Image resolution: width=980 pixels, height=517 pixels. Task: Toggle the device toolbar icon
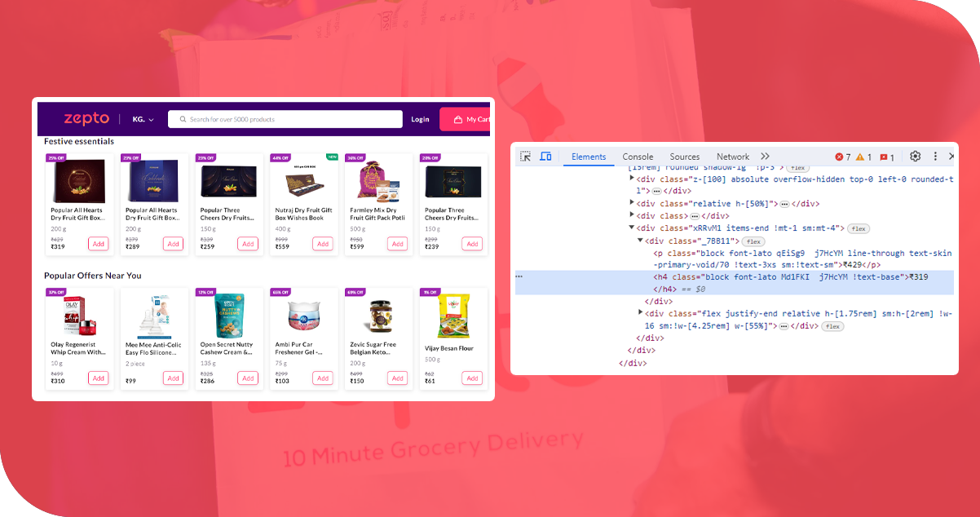545,157
